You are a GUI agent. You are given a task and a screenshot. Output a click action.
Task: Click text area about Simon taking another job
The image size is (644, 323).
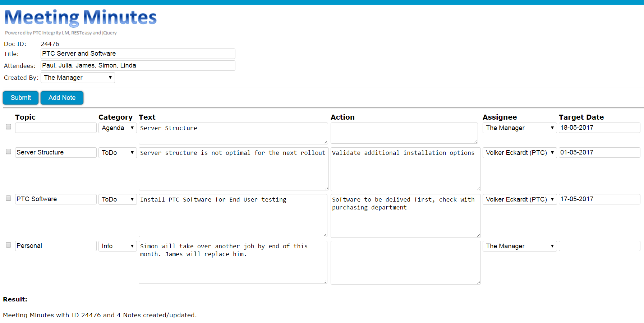(233, 262)
